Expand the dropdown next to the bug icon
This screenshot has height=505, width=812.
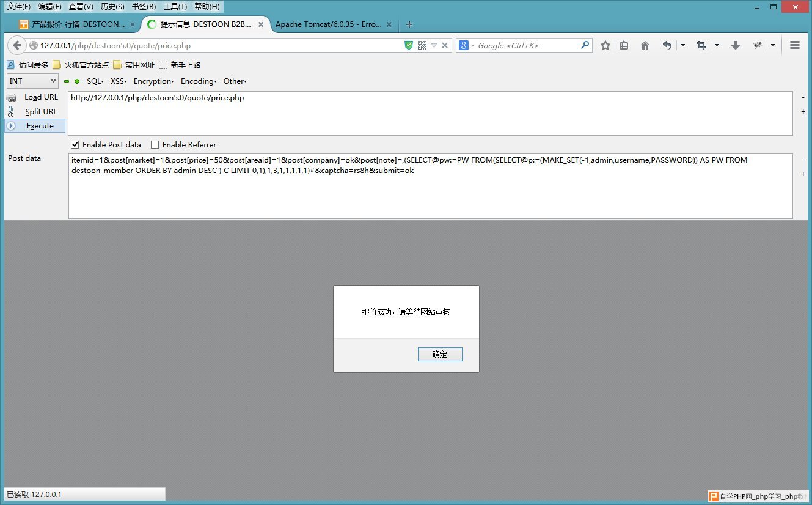coord(773,45)
